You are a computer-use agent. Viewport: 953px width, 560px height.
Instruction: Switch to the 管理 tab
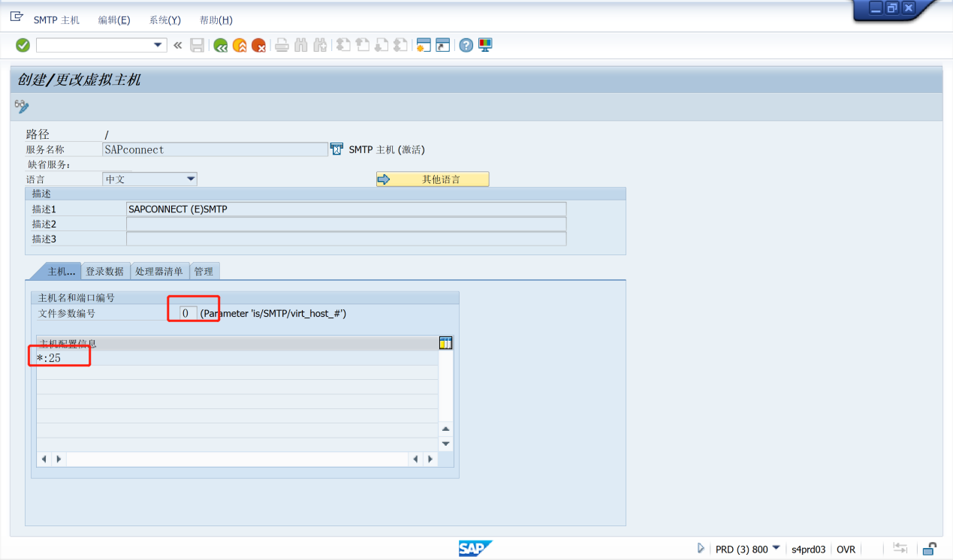tap(204, 271)
